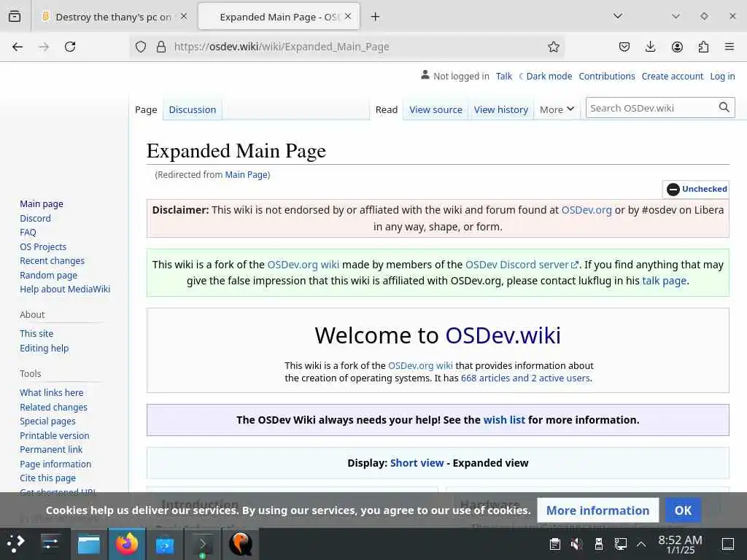The image size is (747, 560).
Task: Click the show desktop icon at taskbar end
Action: [728, 543]
